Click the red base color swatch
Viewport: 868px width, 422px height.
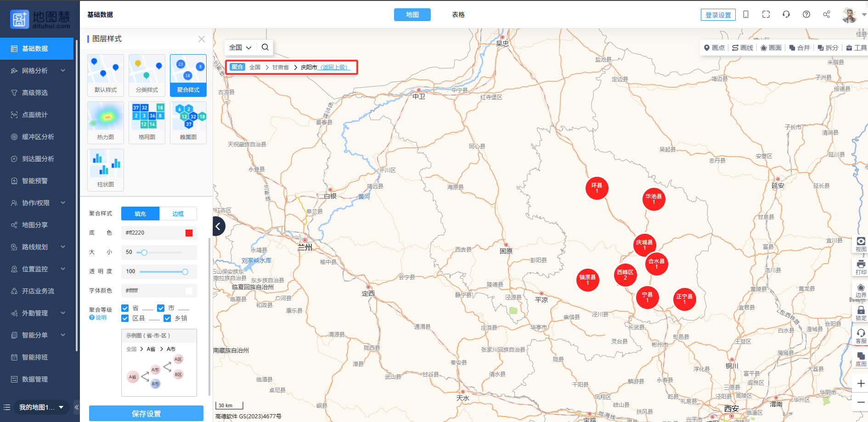(x=189, y=233)
